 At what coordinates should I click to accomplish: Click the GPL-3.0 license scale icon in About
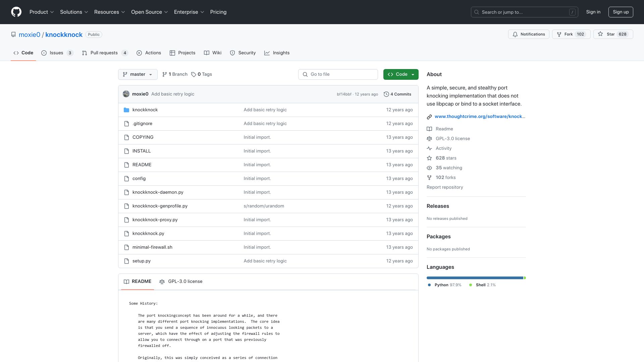(429, 139)
